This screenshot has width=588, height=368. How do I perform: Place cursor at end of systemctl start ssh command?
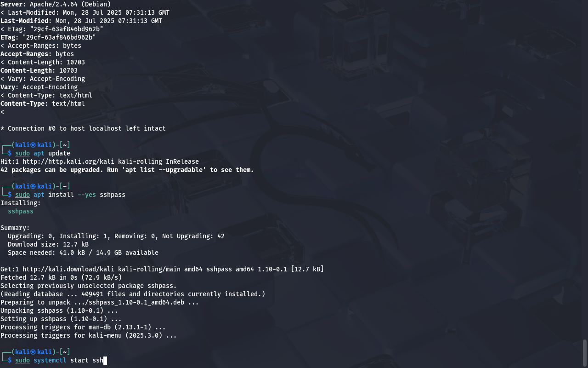pos(105,360)
